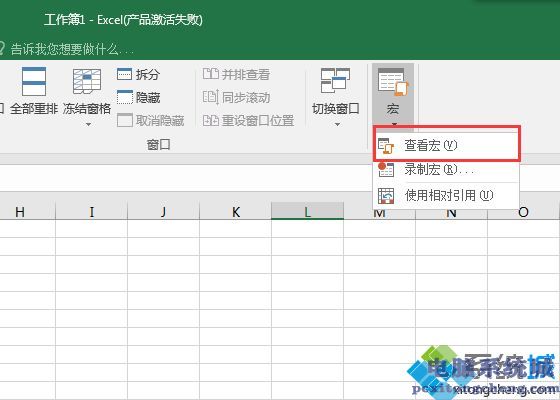
Task: Click the Unhide (取消隐藏) button
Action: pos(150,120)
